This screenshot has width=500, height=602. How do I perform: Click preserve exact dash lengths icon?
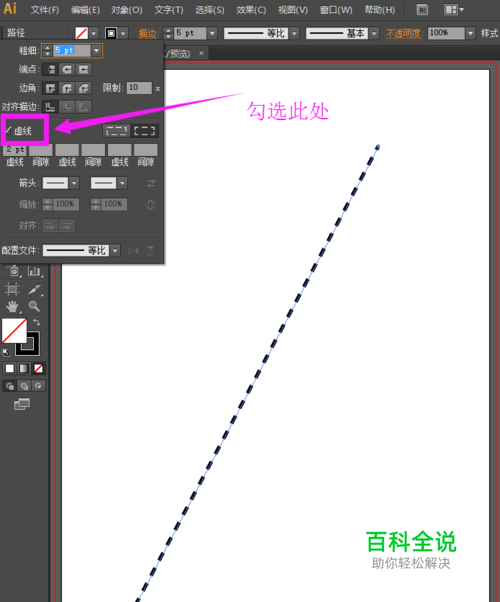(x=116, y=131)
